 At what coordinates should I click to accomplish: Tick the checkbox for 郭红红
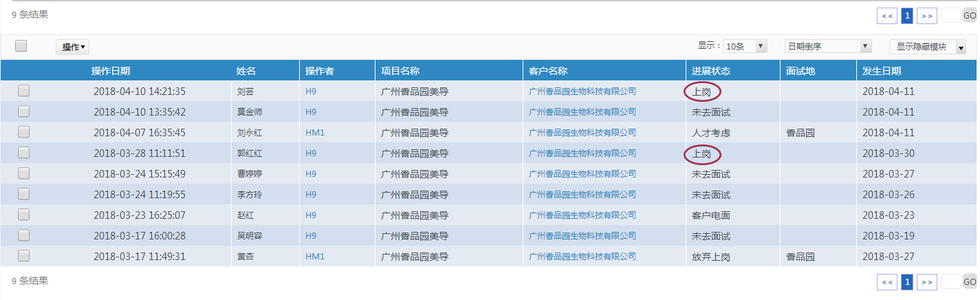tap(23, 152)
